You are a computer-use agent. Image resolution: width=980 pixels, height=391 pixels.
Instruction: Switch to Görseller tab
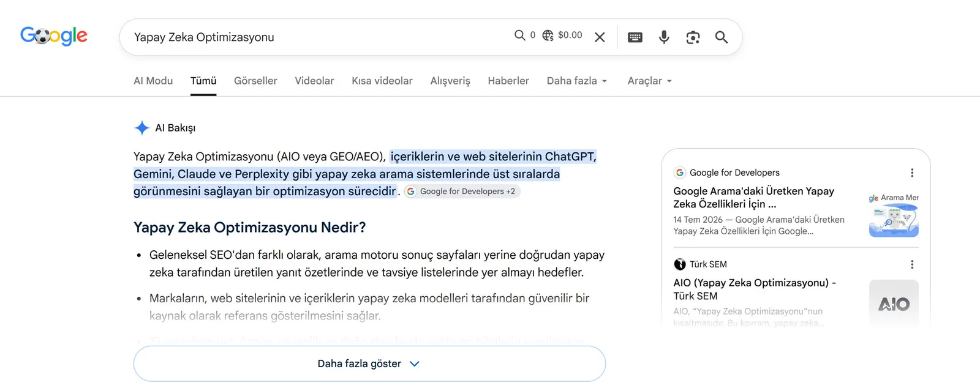pyautogui.click(x=255, y=81)
